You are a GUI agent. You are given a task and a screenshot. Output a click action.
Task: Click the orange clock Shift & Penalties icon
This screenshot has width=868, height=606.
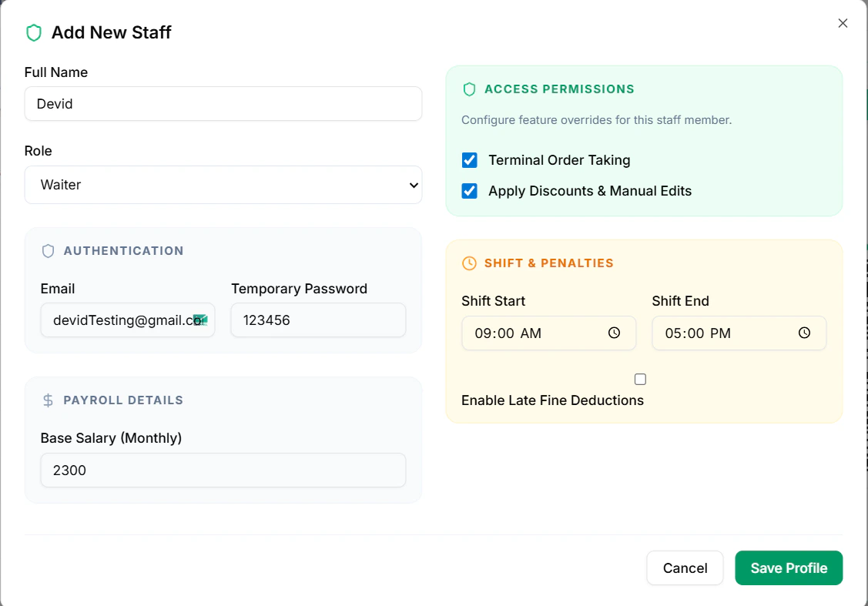click(x=469, y=263)
